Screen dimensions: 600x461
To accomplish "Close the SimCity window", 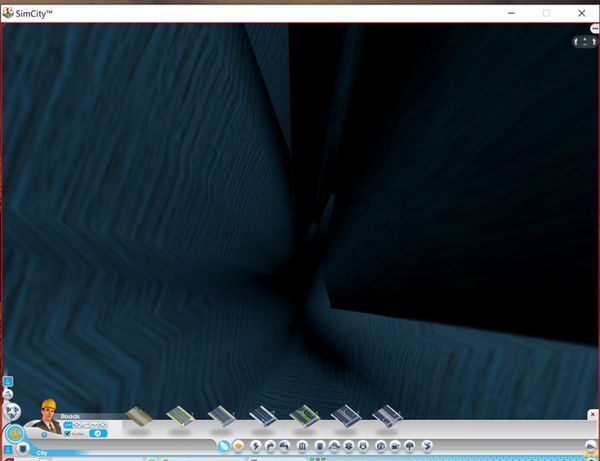I will pos(582,13).
